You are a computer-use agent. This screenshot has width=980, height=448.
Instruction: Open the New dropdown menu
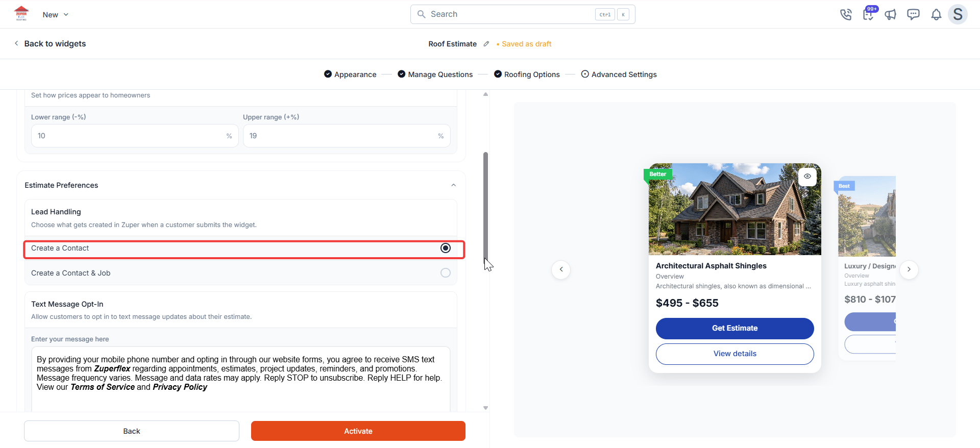(55, 15)
